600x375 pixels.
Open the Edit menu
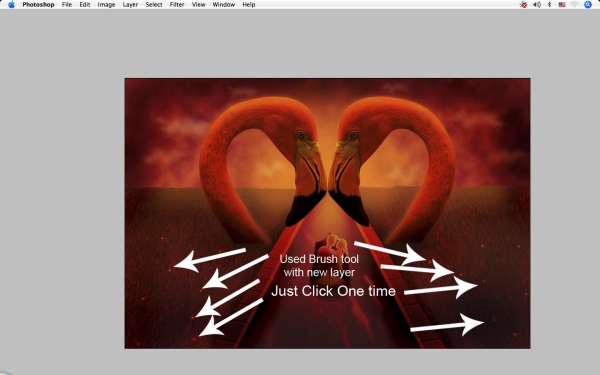click(x=85, y=5)
